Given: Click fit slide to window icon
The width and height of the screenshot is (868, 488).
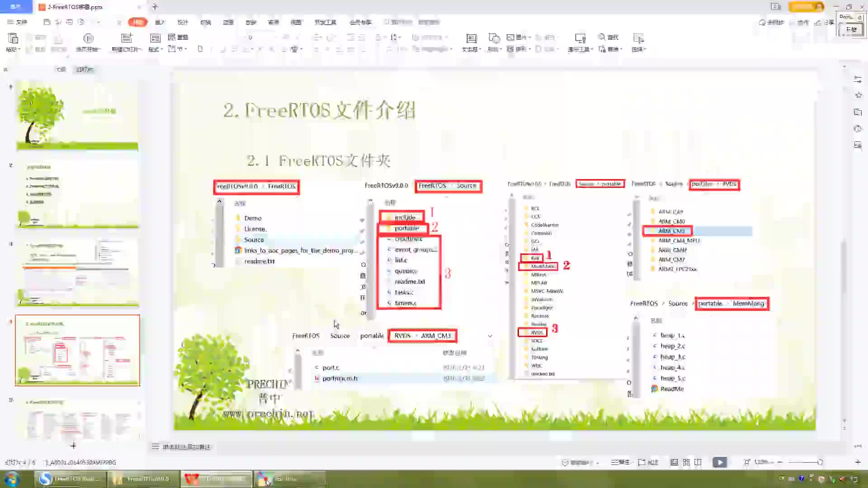Looking at the screenshot, I should click(x=747, y=462).
